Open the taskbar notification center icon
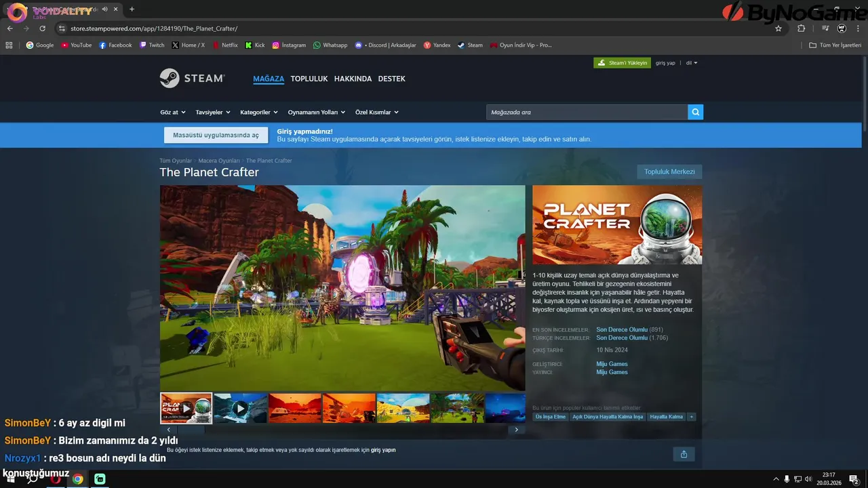The image size is (868, 488). (854, 479)
